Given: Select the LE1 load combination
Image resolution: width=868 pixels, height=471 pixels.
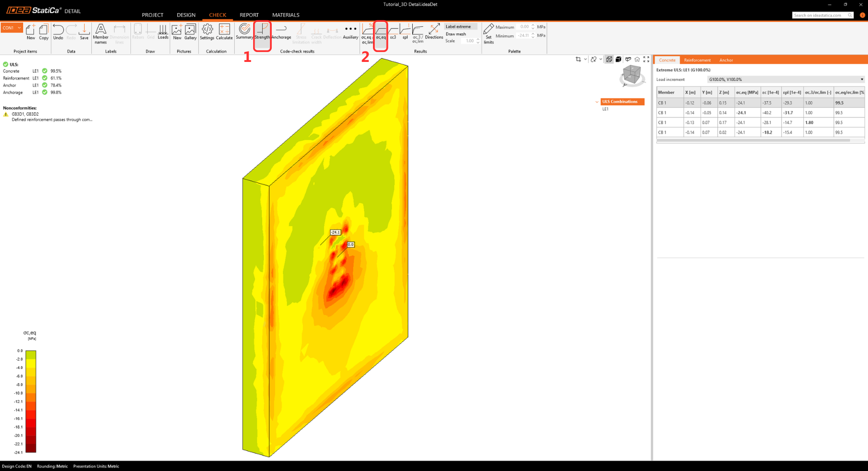Looking at the screenshot, I should click(x=605, y=109).
